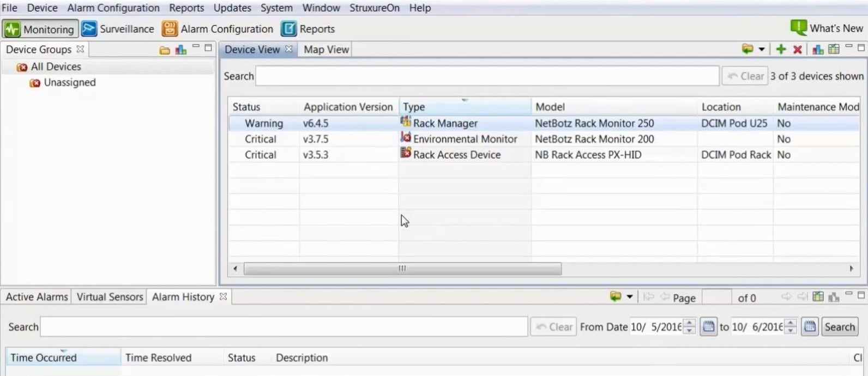Sort by Application Version column header
Viewport: 868px width, 376px height.
(349, 107)
